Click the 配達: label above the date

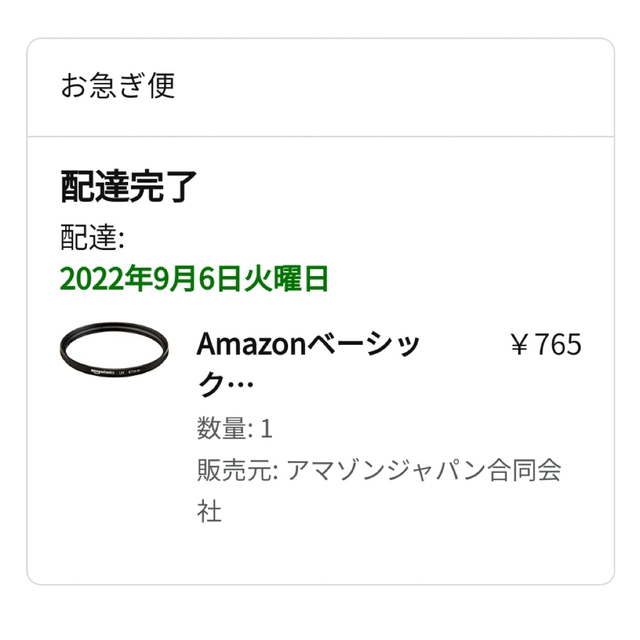[93, 237]
